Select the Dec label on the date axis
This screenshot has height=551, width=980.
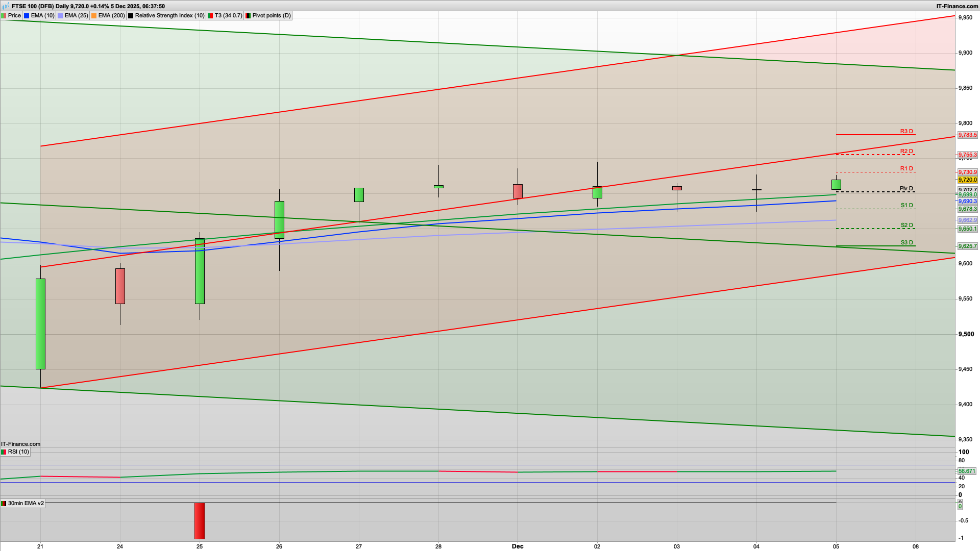pos(518,546)
